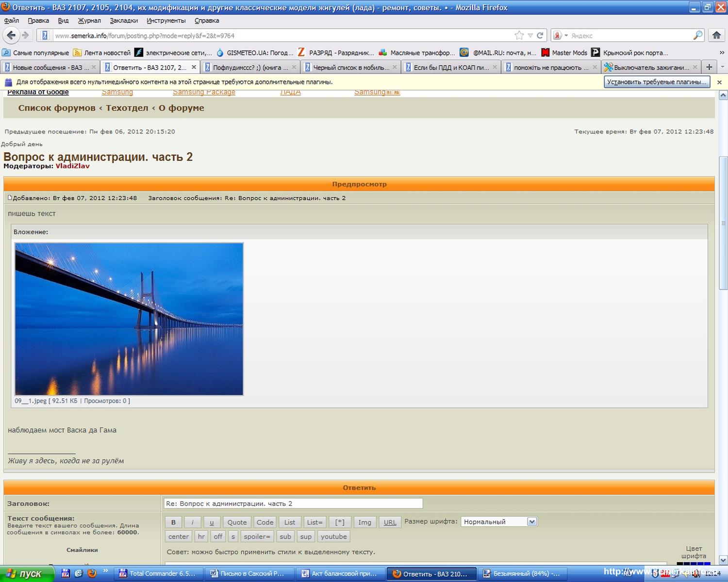Open the GISMETEO.UA bookmark
This screenshot has width=728, height=582.
pyautogui.click(x=255, y=53)
